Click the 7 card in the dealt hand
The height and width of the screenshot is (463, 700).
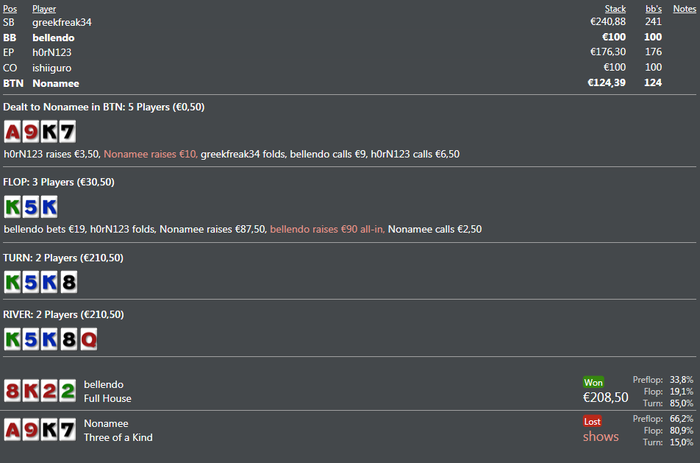tap(67, 131)
